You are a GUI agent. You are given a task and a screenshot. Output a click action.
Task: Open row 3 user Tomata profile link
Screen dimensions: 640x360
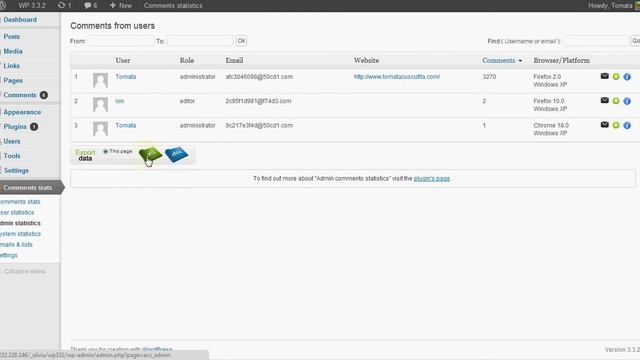click(126, 125)
